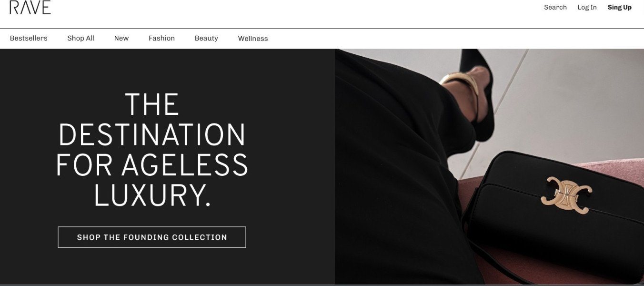Go to Log In
This screenshot has height=286, width=644.
(x=587, y=7)
